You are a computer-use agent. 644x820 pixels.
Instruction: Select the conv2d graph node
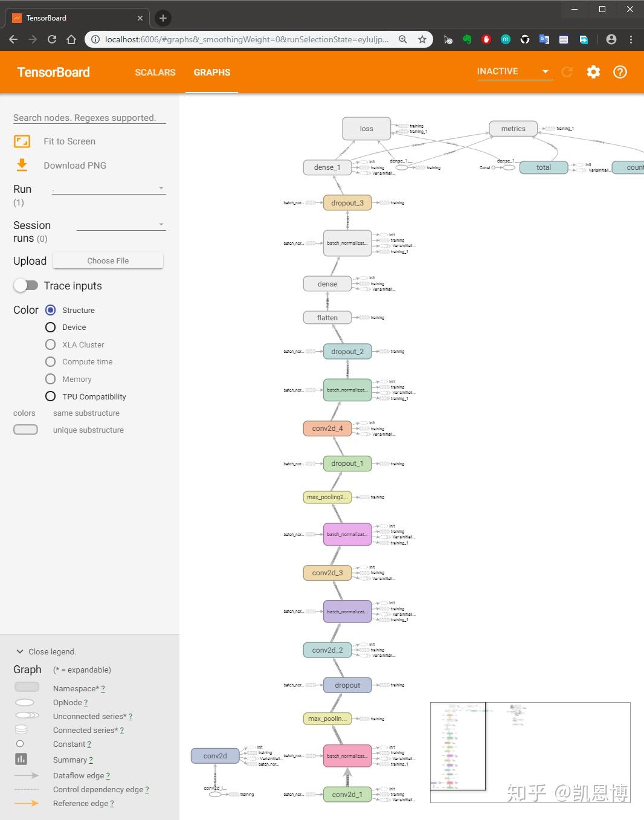(x=215, y=756)
